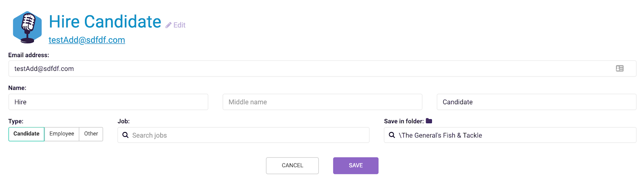This screenshot has height=180, width=644.
Task: Set type to Other
Action: tap(91, 134)
